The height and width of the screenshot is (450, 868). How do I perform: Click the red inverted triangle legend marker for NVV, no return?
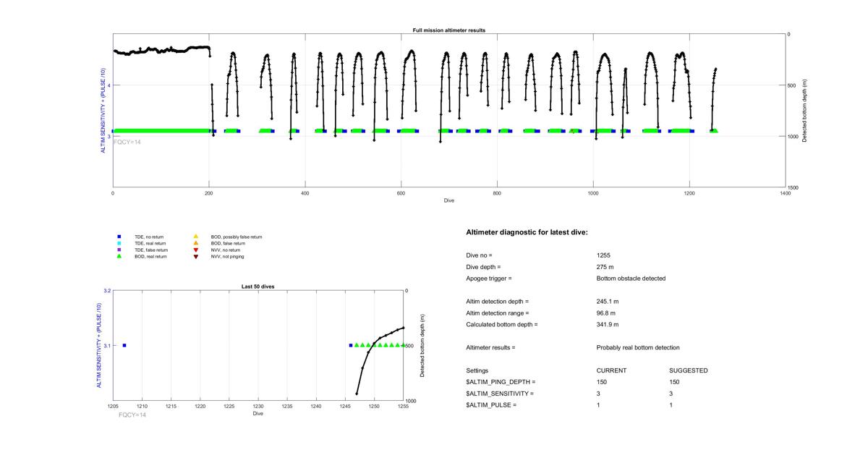(x=195, y=250)
